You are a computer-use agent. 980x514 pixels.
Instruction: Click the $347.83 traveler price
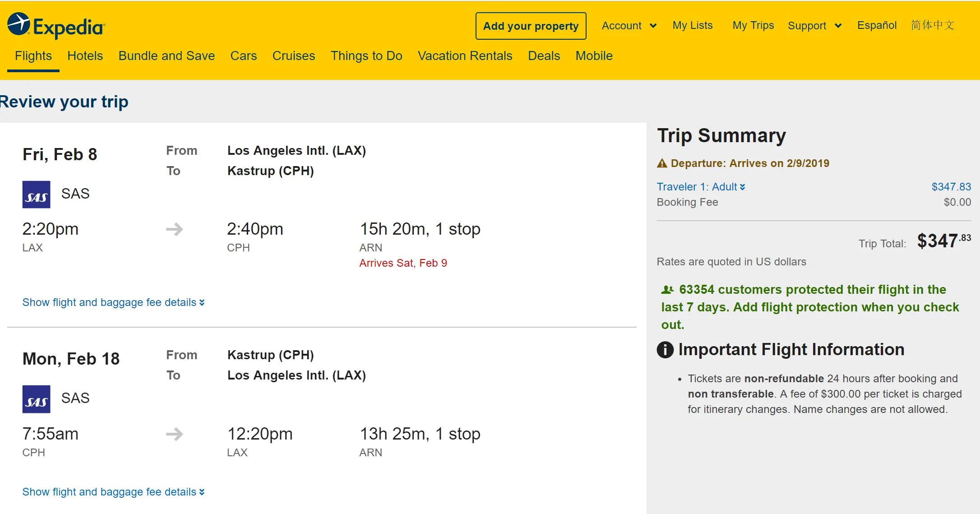click(x=951, y=187)
